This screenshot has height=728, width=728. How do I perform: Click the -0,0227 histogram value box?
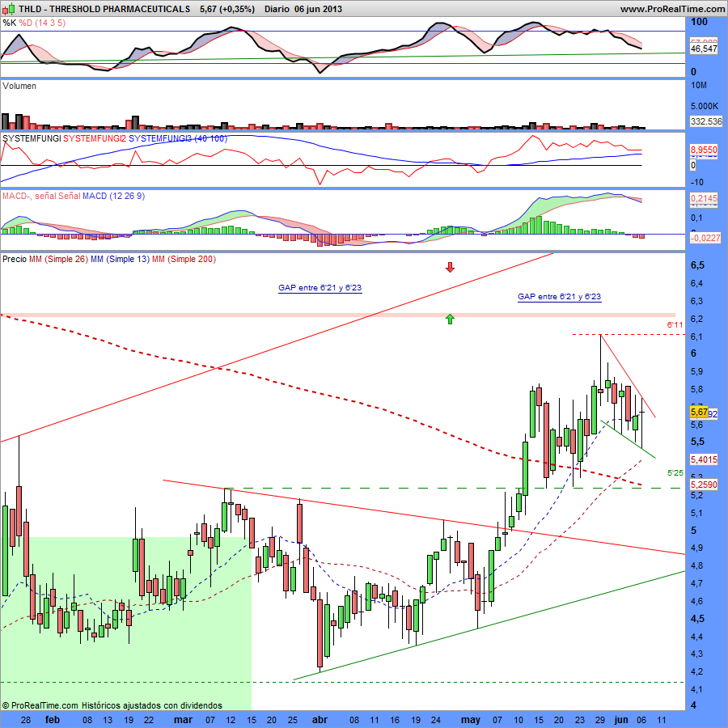[705, 238]
